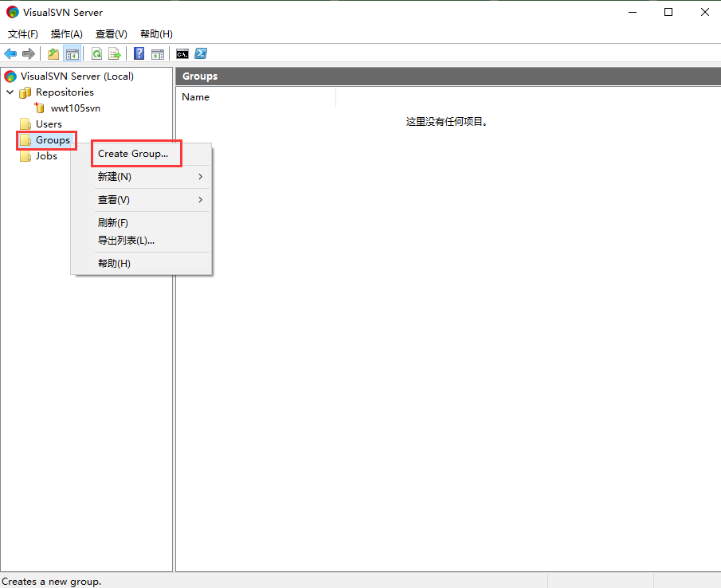Toggle the show/hide console tree icon

(x=72, y=54)
